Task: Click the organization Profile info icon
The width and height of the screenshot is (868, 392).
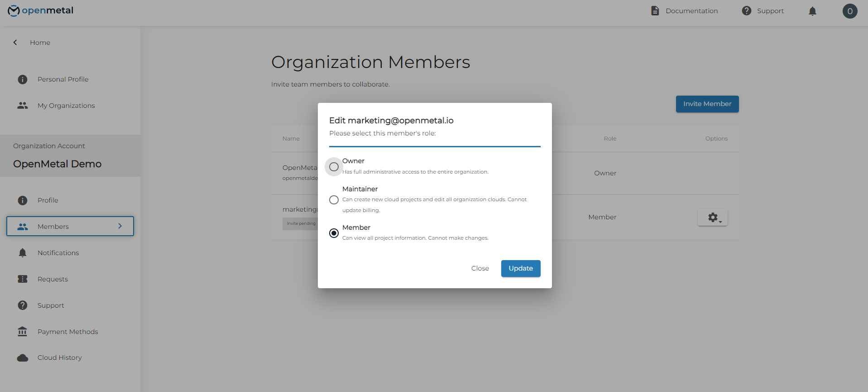Action: [x=23, y=200]
